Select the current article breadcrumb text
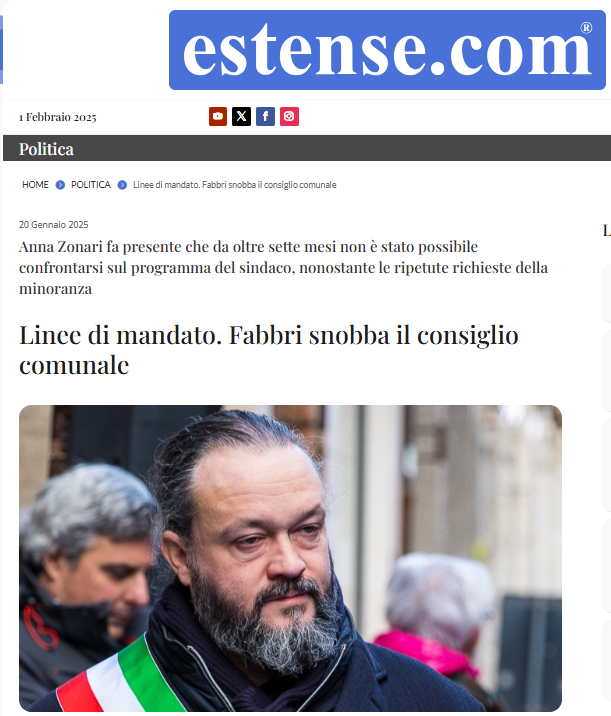The height and width of the screenshot is (716, 611). click(235, 185)
